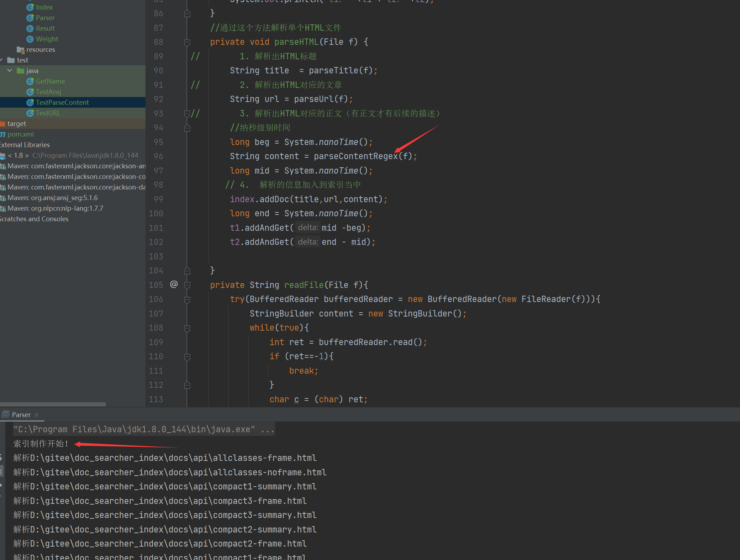
Task: Open the Index class file
Action: coord(44,7)
